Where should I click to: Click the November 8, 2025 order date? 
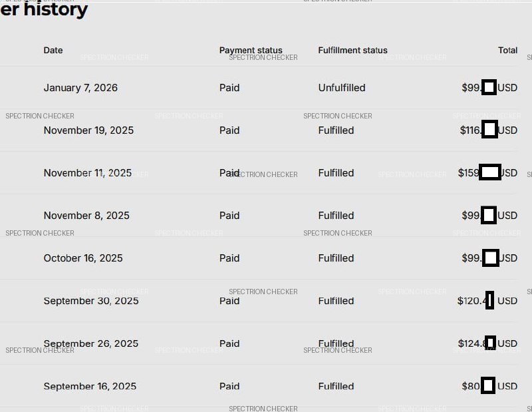(86, 216)
